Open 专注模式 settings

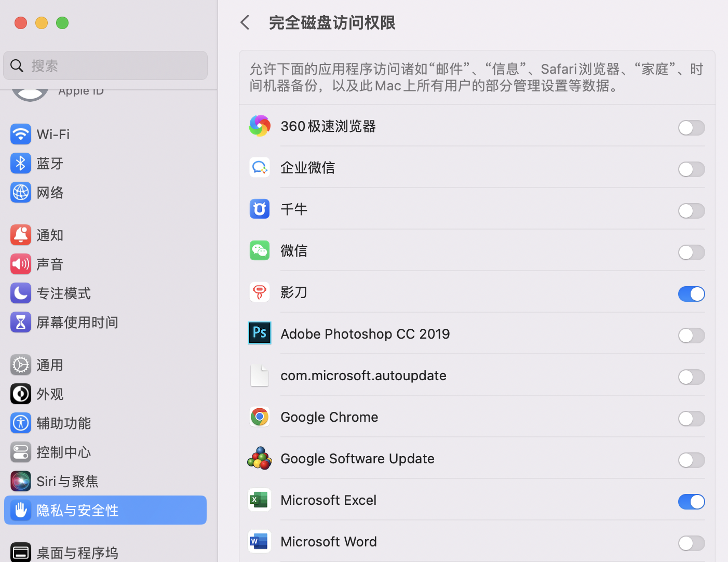coord(105,293)
